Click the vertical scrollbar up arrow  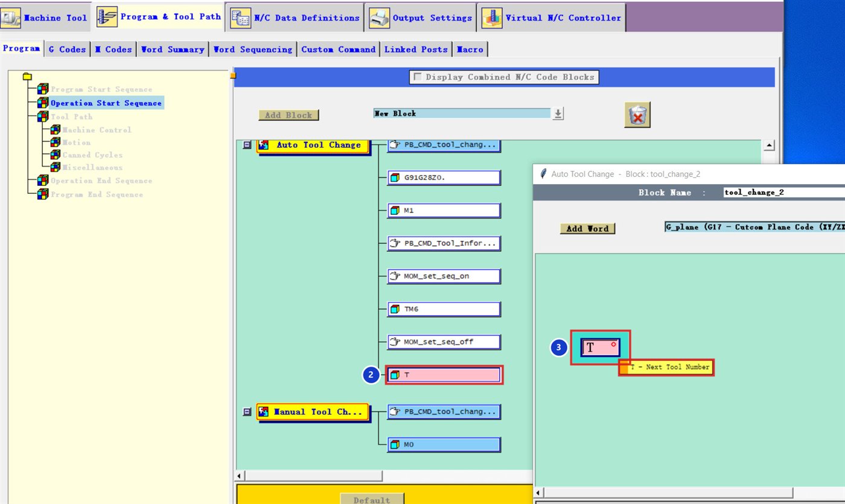coord(769,145)
